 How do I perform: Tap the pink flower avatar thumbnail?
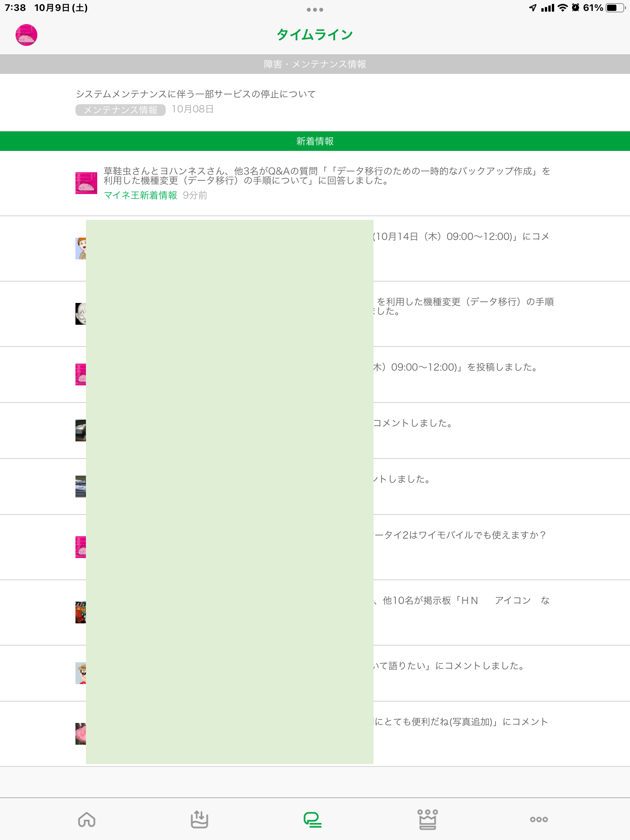[80, 734]
